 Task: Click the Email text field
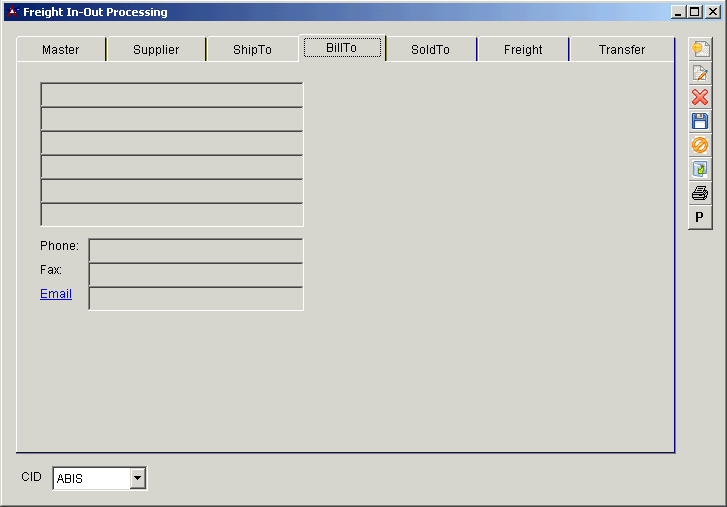[196, 299]
